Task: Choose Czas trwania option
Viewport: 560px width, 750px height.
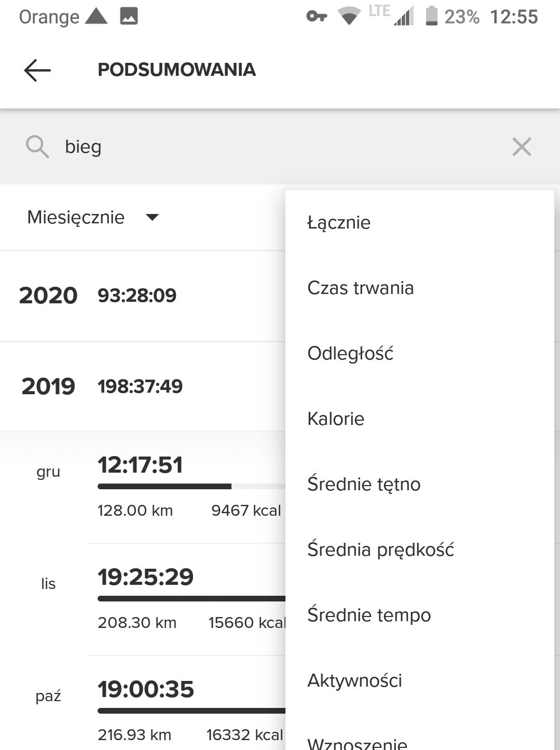Action: [x=361, y=288]
